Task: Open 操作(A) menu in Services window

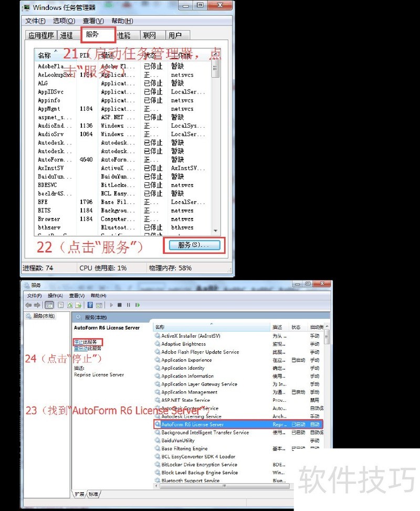Action: point(55,296)
